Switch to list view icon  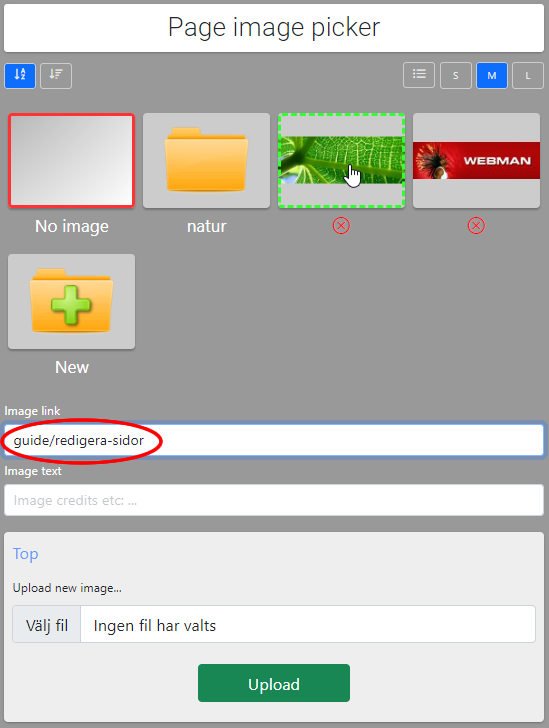(x=419, y=75)
